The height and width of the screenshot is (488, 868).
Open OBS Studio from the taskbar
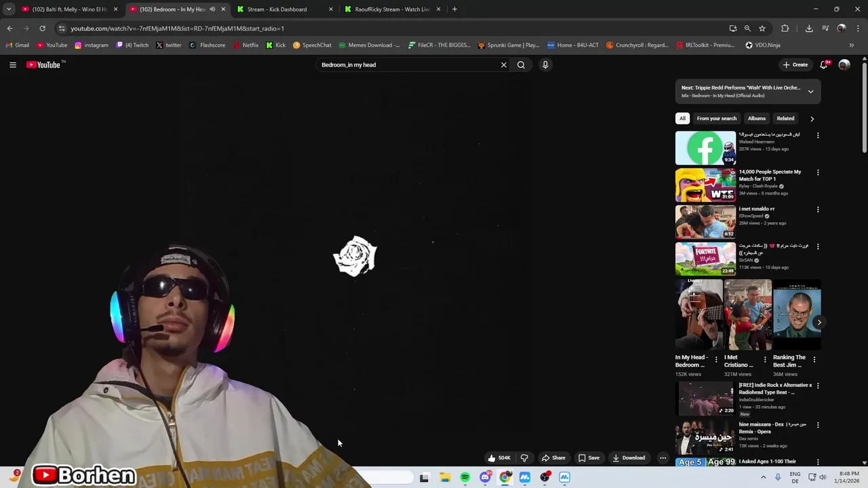pos(545,478)
